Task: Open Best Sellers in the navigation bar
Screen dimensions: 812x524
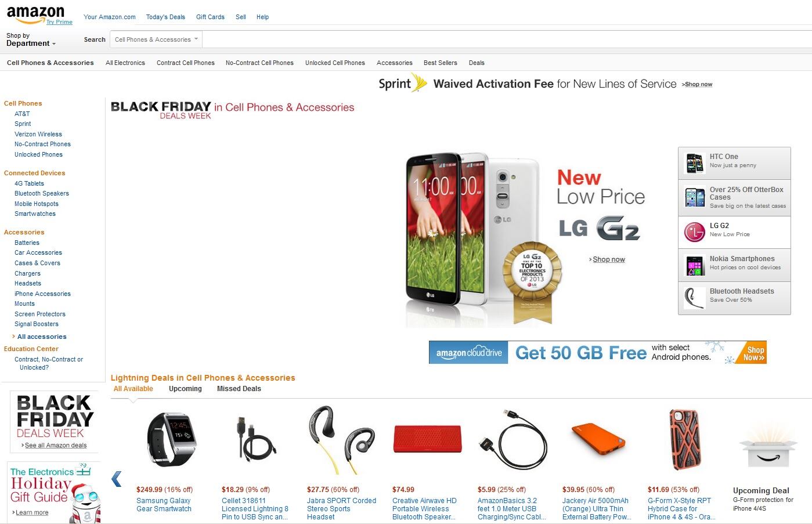Action: (440, 63)
